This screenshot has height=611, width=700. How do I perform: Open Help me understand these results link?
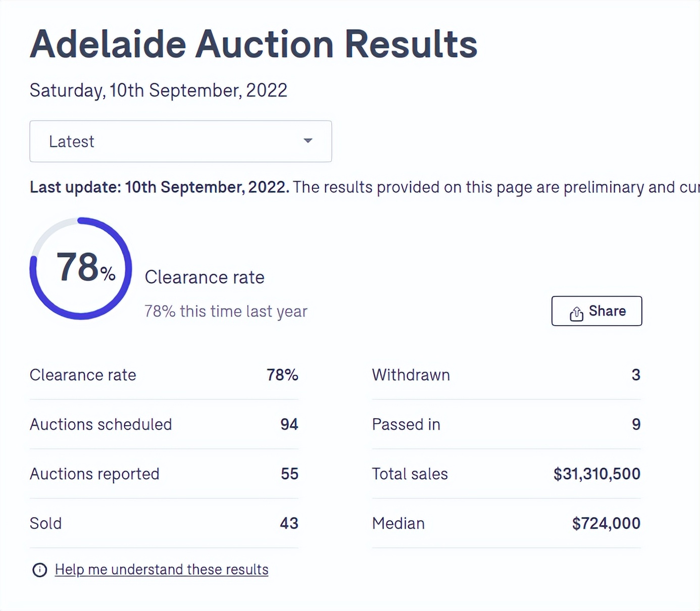162,570
